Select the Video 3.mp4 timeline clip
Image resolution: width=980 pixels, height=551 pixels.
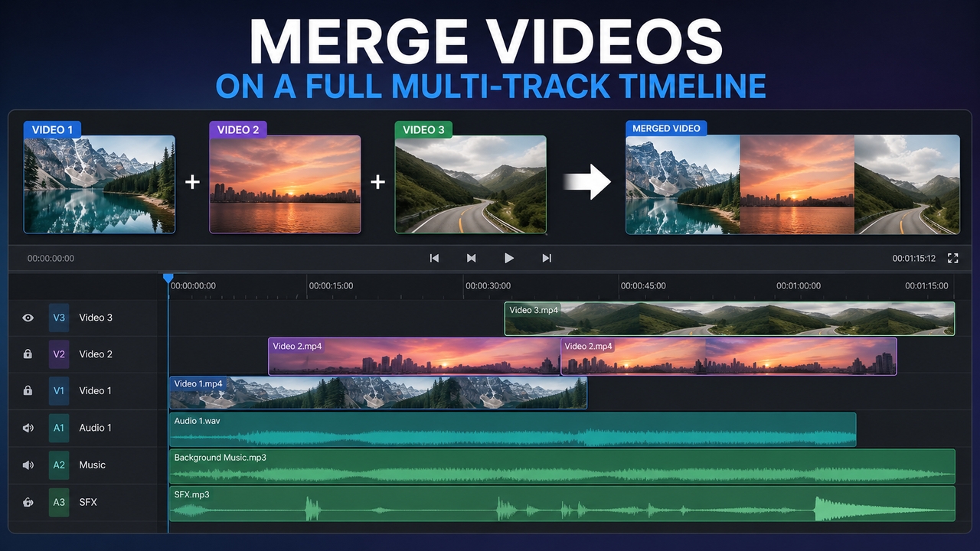[x=729, y=319]
